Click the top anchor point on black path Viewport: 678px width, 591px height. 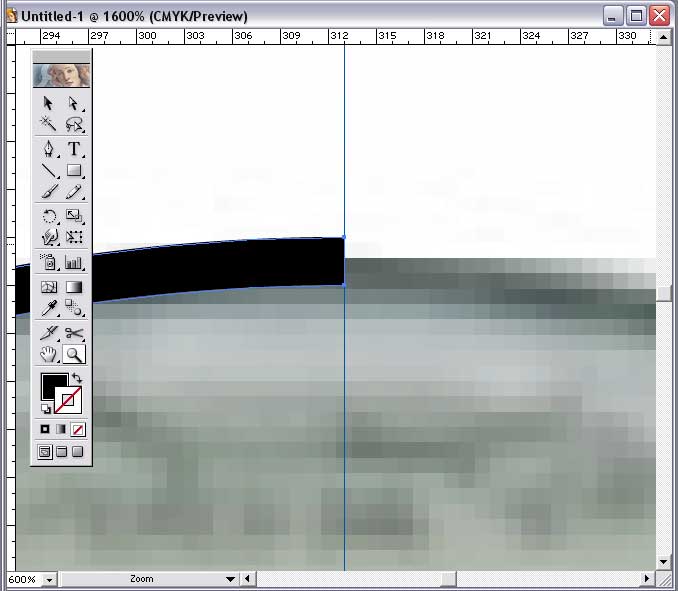[x=344, y=237]
